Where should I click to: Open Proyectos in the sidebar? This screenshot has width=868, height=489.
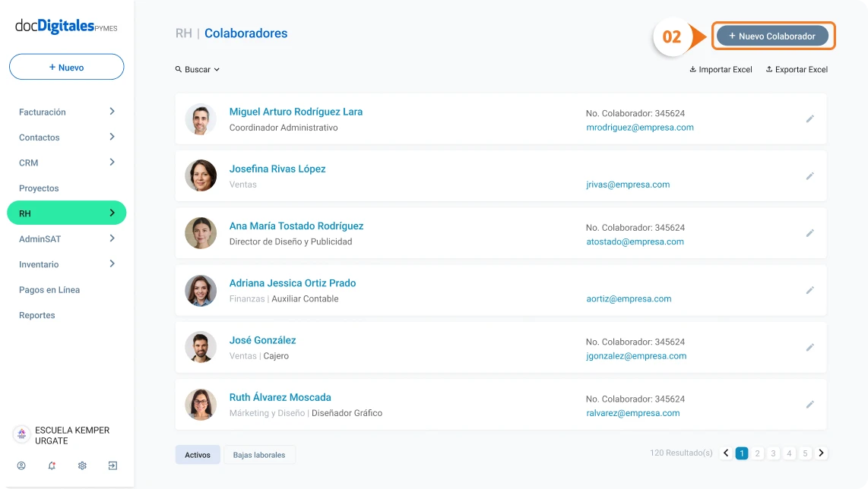39,188
